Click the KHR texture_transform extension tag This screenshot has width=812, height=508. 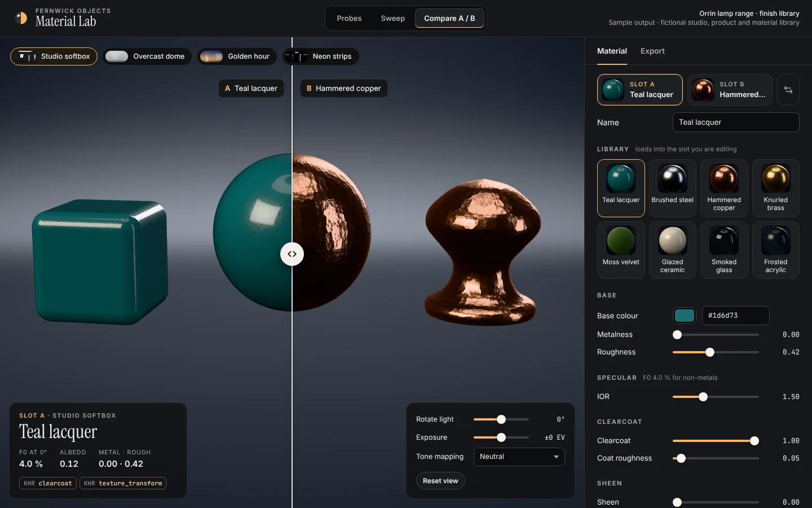123,483
